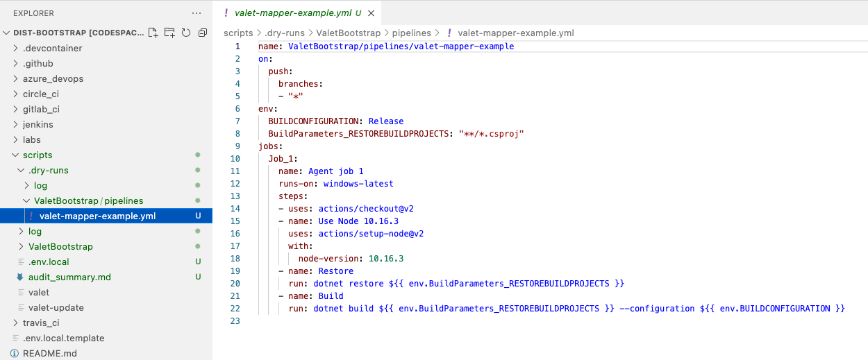Viewport: 868px width, 360px height.
Task: Open the .env.local.template file
Action: point(63,338)
